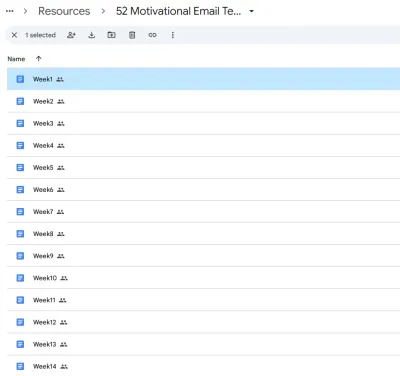Click the Week12 document icon
The height and width of the screenshot is (376, 400).
click(20, 322)
